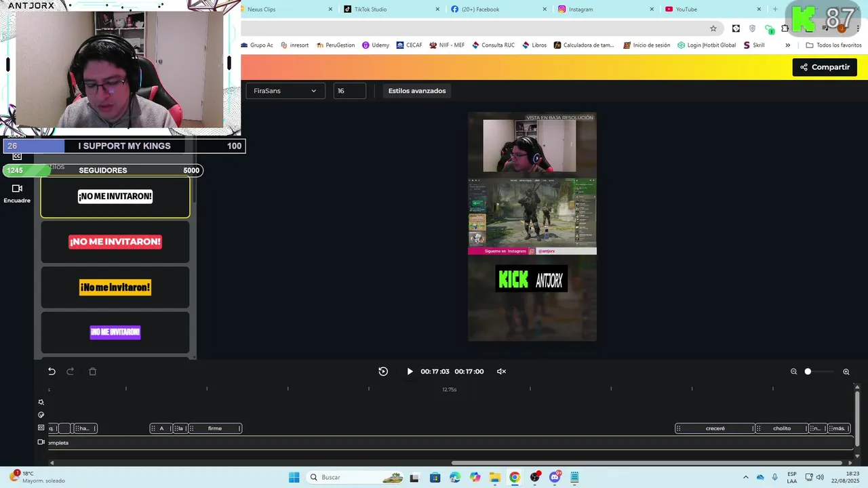Select the palette icon beside the timeline
This screenshot has height=488, width=868.
coord(41,415)
